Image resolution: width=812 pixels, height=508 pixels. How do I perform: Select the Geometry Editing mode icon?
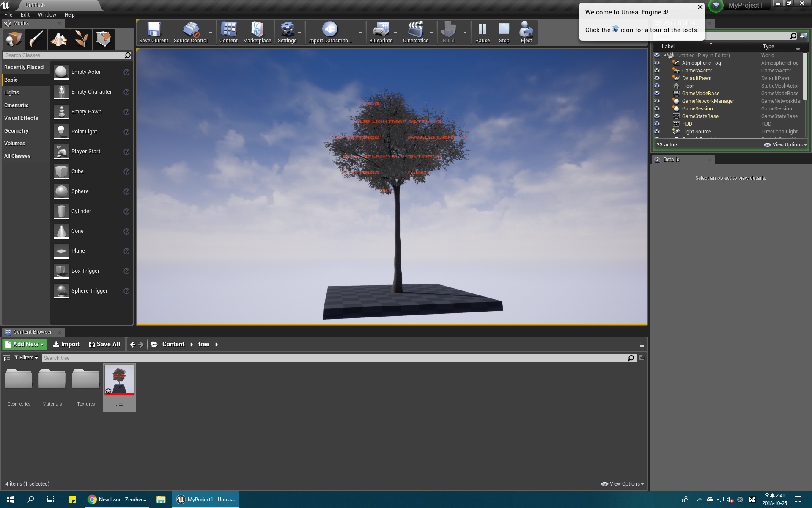pos(104,39)
